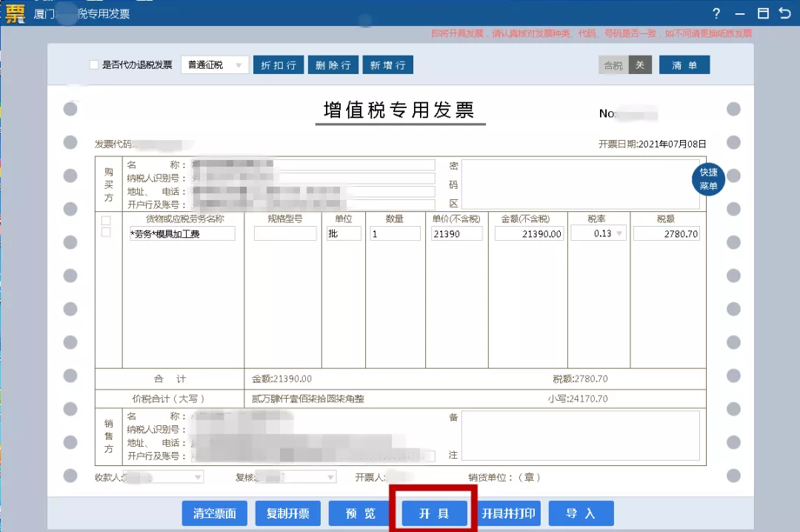Open the 快捷菜单 quick menu circle icon
This screenshot has height=532, width=800.
pos(708,178)
